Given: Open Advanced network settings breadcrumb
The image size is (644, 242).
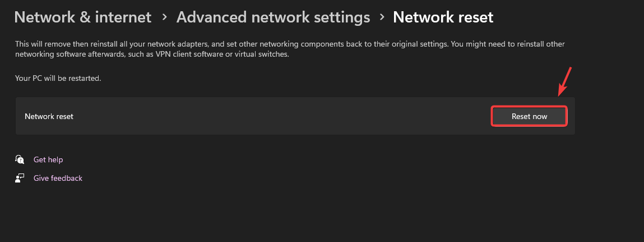Looking at the screenshot, I should (273, 17).
